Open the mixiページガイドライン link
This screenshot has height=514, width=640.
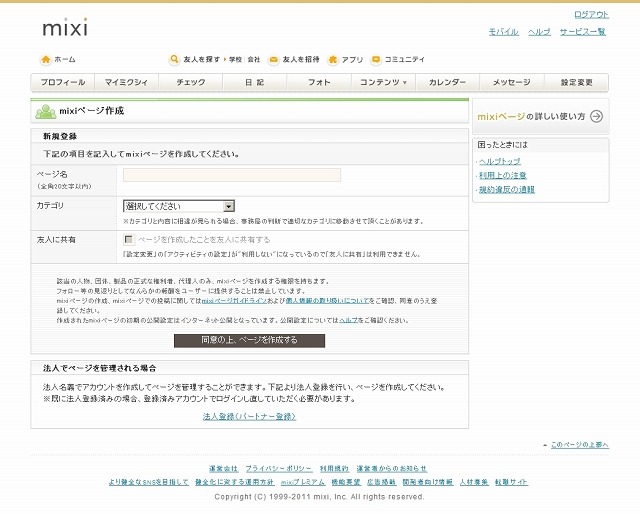234,301
